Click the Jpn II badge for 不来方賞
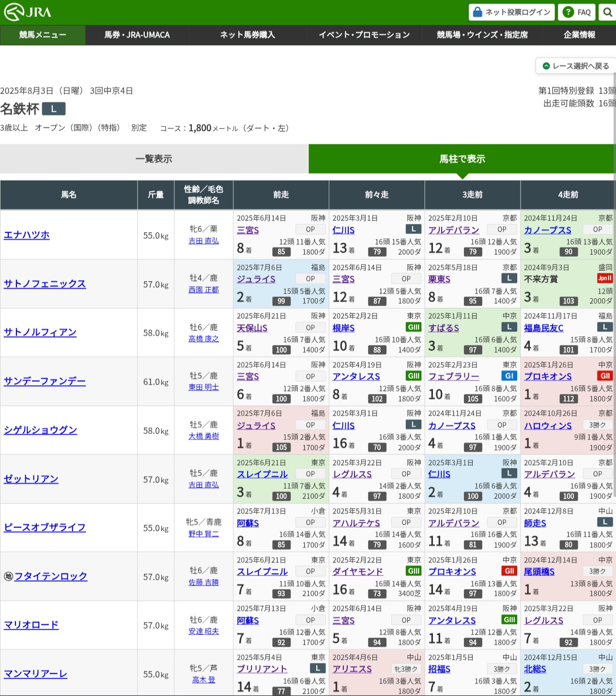 605,278
